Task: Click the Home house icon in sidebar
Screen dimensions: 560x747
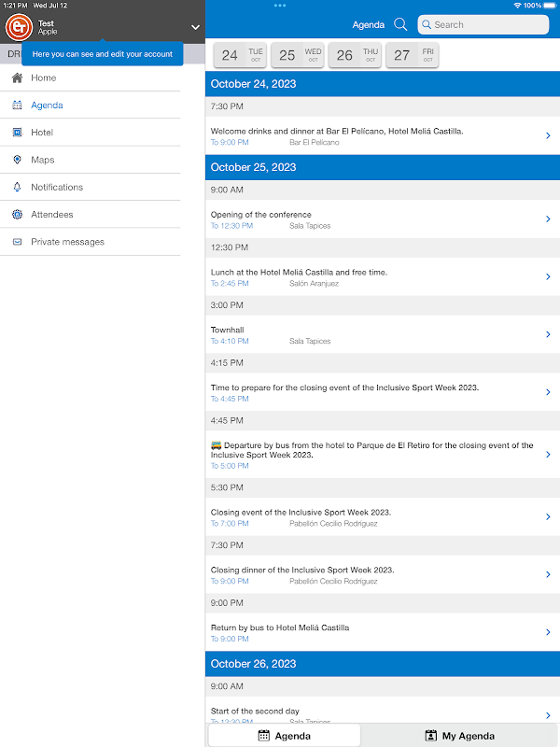Action: tap(17, 78)
